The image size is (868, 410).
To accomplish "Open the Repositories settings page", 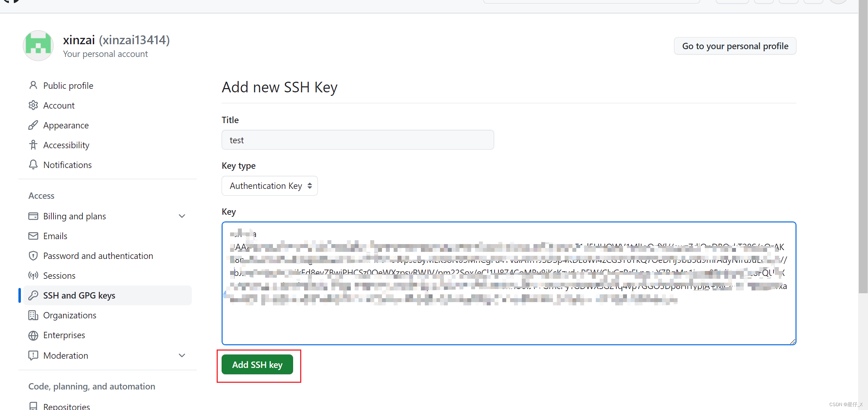I will (x=67, y=406).
